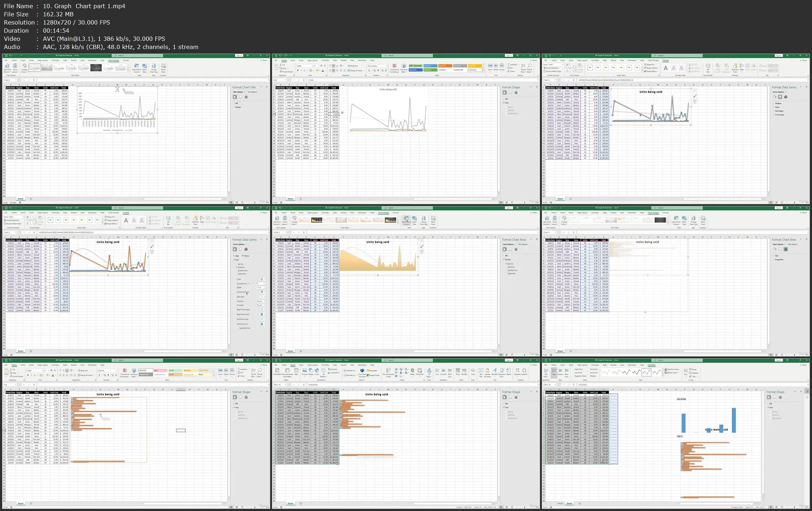Tick the High Point sparkline checkbox
This screenshot has width=812, height=511.
573,369
